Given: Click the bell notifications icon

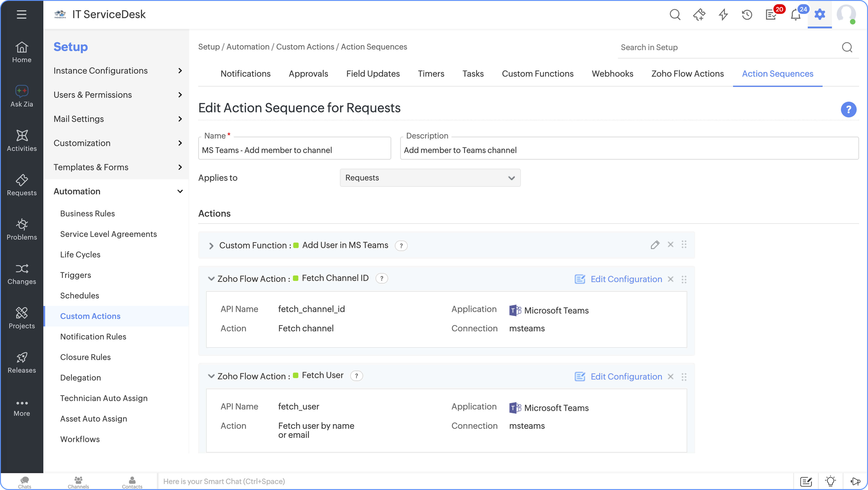Looking at the screenshot, I should coord(795,15).
